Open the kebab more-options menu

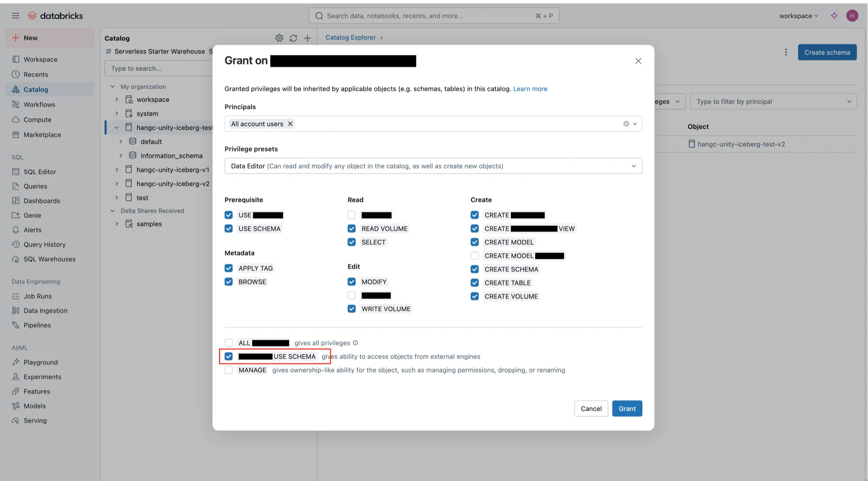tap(786, 52)
